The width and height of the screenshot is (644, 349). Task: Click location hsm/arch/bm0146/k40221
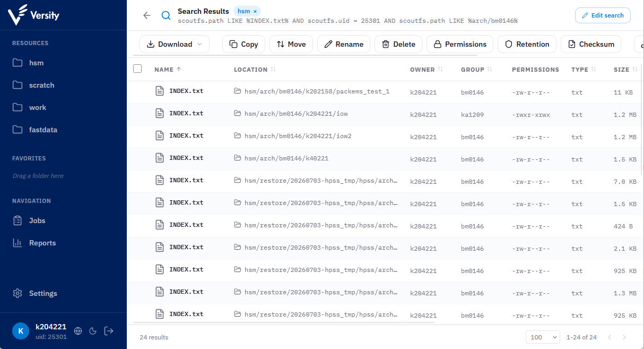287,158
